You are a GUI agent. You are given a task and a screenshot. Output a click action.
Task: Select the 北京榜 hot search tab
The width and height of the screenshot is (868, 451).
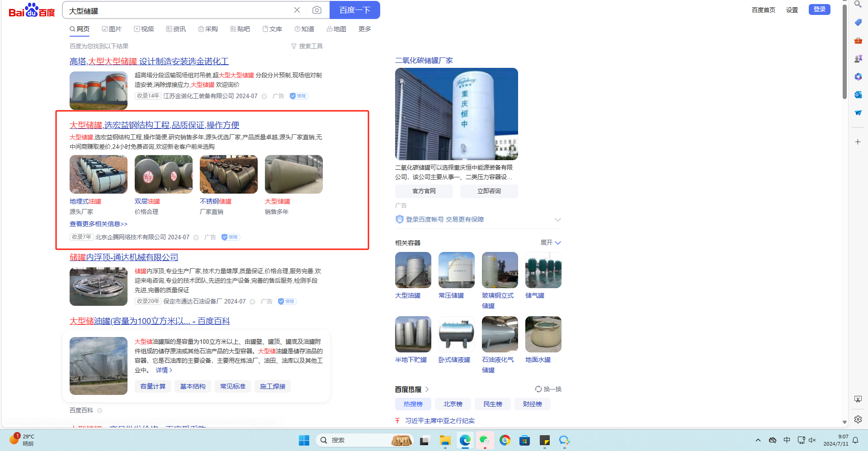click(453, 404)
